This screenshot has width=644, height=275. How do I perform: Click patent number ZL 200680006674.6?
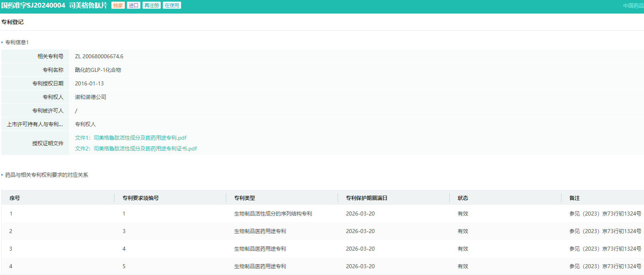(x=99, y=56)
